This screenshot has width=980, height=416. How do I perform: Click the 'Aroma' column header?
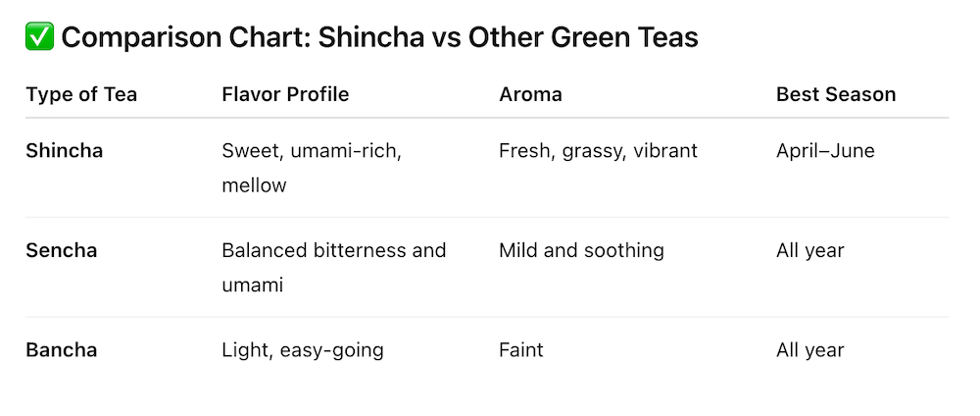530,94
